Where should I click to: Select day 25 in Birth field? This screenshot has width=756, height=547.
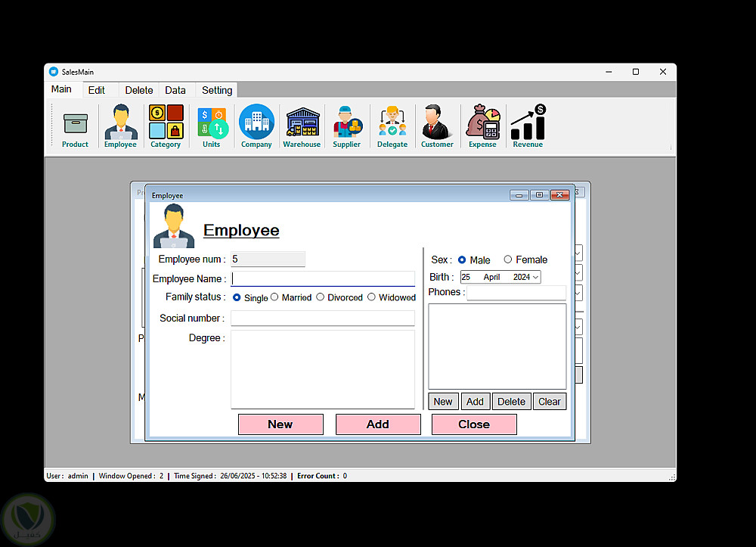tap(466, 277)
